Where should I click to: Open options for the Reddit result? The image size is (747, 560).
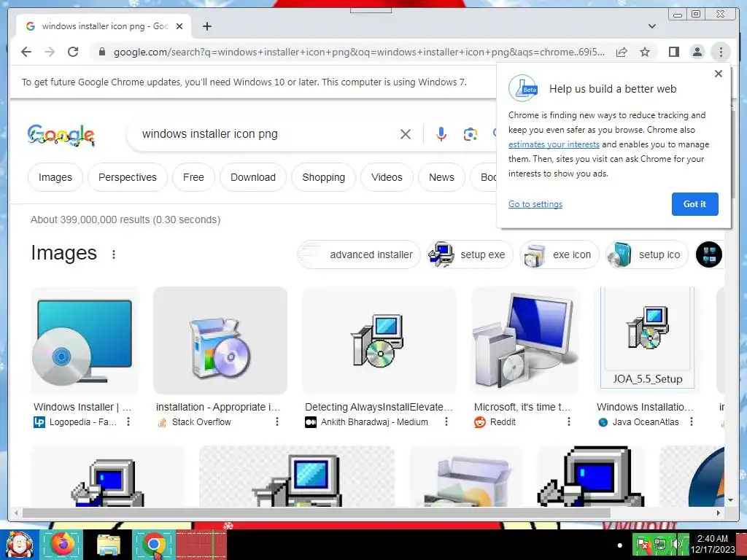[568, 421]
